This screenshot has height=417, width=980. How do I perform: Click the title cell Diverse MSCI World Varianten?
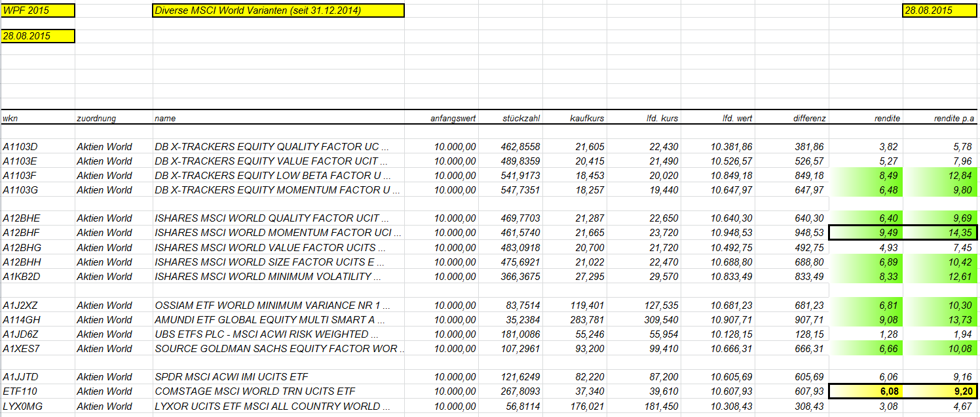(x=278, y=10)
